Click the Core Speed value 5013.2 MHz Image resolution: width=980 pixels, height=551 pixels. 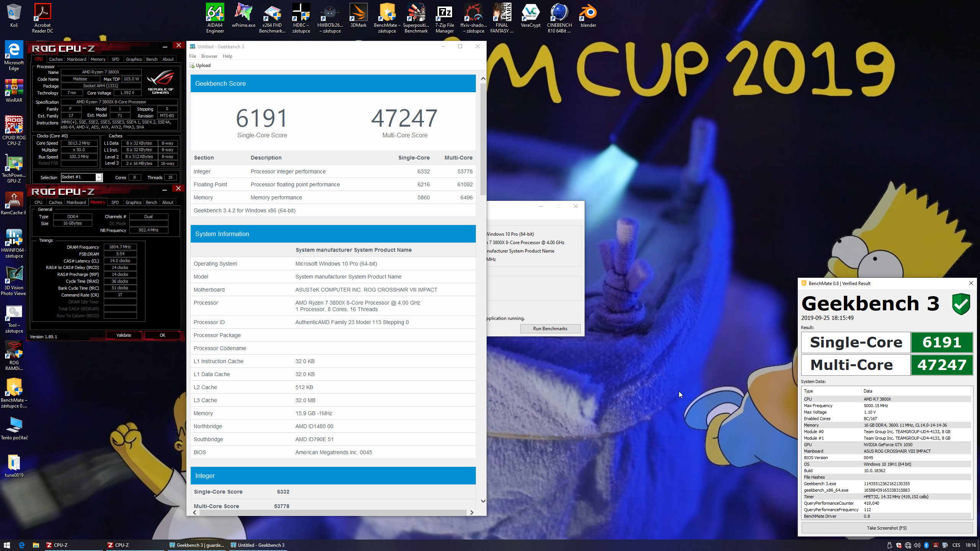click(79, 143)
